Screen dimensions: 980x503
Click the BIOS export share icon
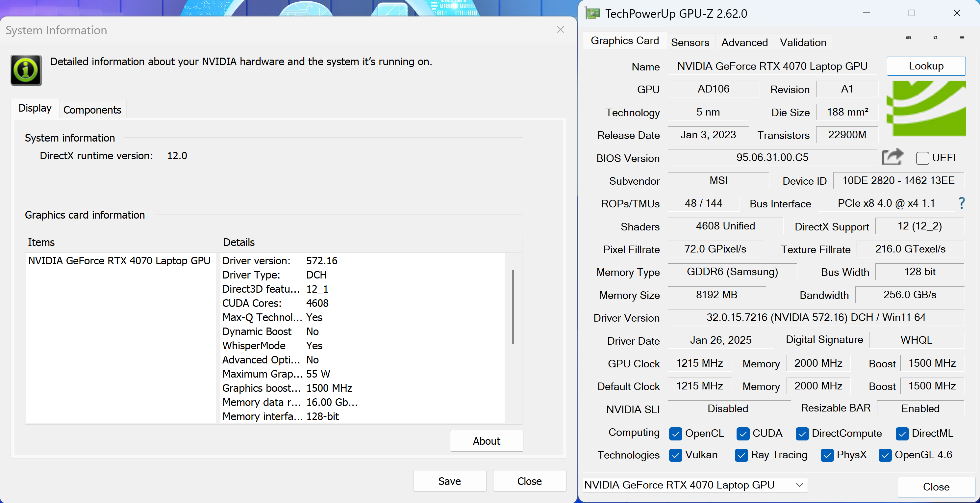(892, 156)
